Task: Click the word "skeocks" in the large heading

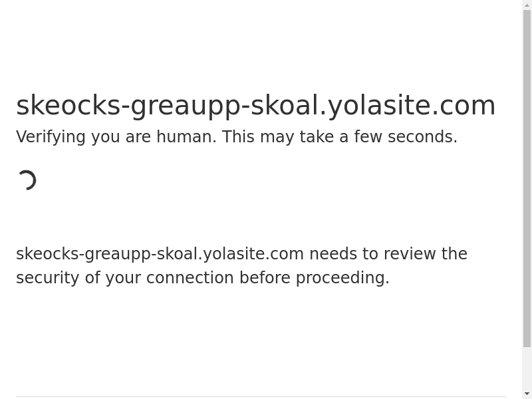Action: point(68,106)
